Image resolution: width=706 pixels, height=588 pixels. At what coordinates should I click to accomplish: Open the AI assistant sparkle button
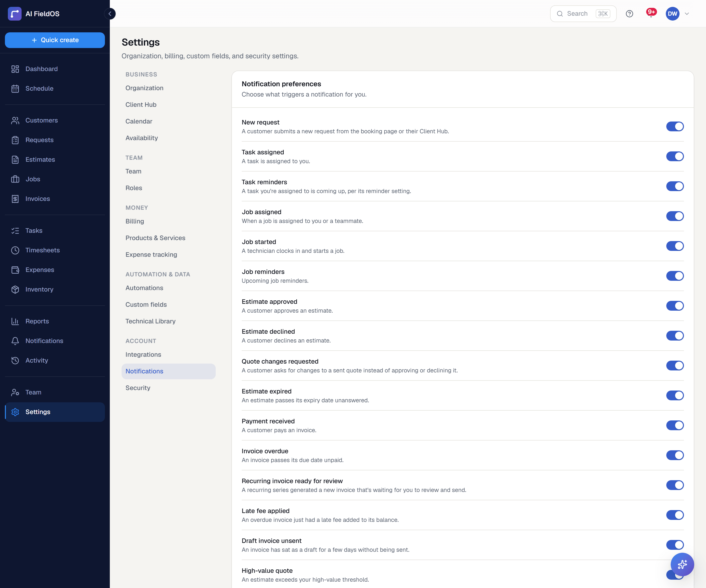coord(682,564)
